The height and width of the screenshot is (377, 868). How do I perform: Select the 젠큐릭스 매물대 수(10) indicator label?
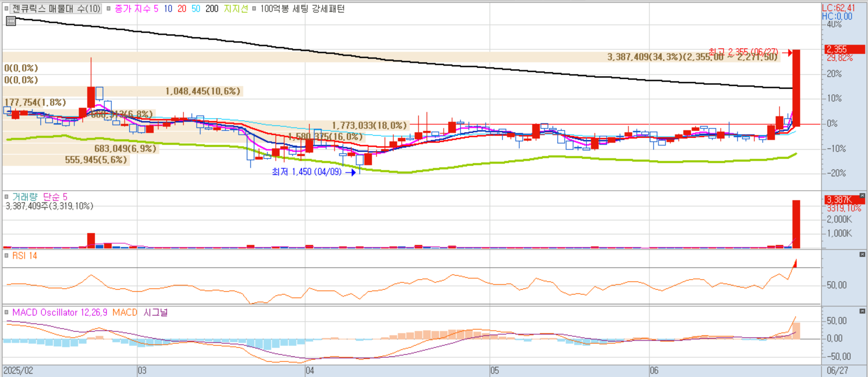tap(56, 9)
